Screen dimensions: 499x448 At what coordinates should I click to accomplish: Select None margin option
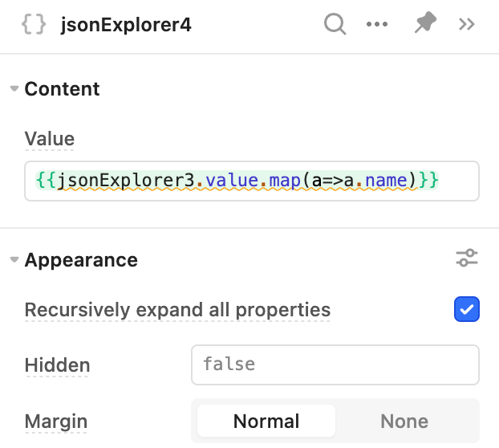point(404,421)
